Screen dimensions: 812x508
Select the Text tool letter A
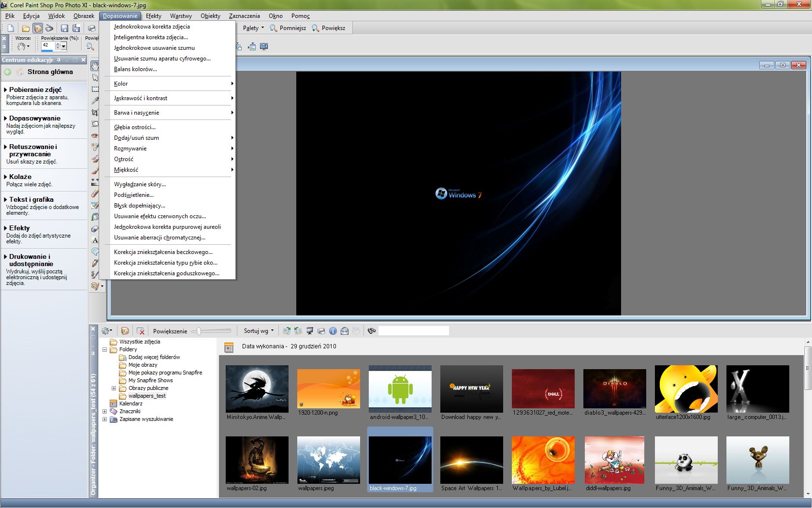pyautogui.click(x=95, y=240)
